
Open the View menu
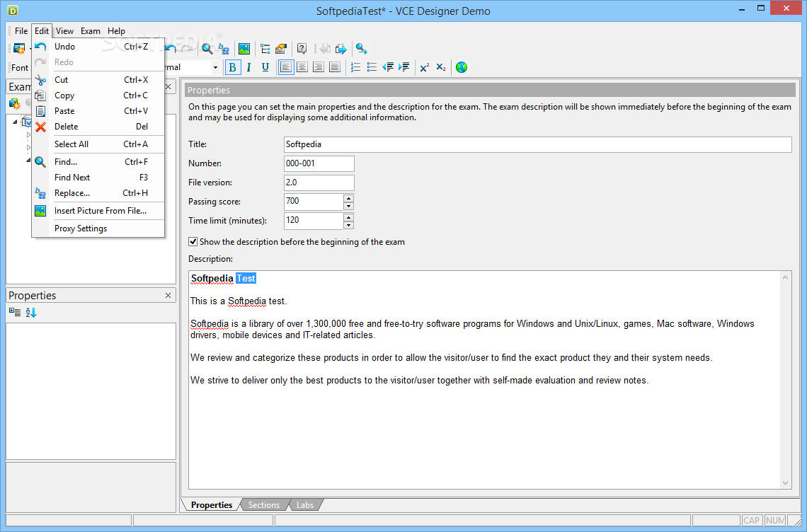tap(65, 31)
